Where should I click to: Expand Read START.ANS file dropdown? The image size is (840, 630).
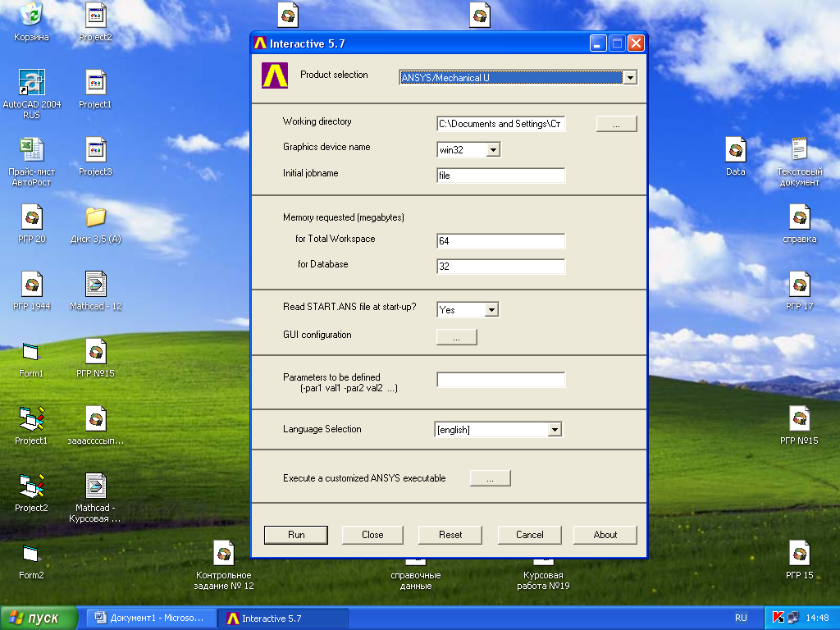(492, 309)
